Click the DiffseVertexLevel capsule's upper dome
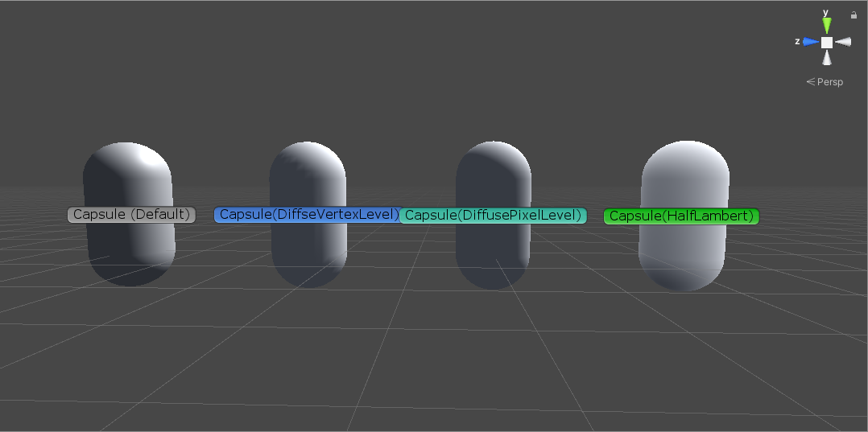 pos(308,160)
